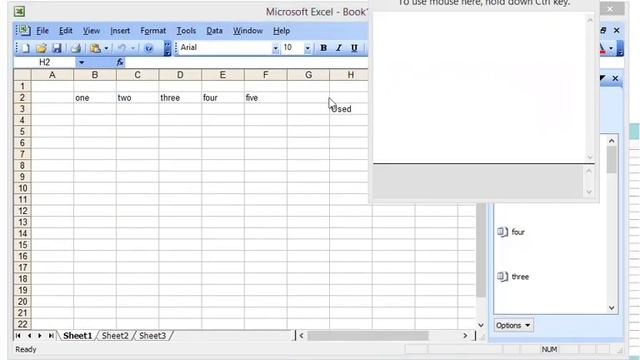Click the Excel icon in title bar
Viewport: 640px width, 360px height.
[19, 11]
